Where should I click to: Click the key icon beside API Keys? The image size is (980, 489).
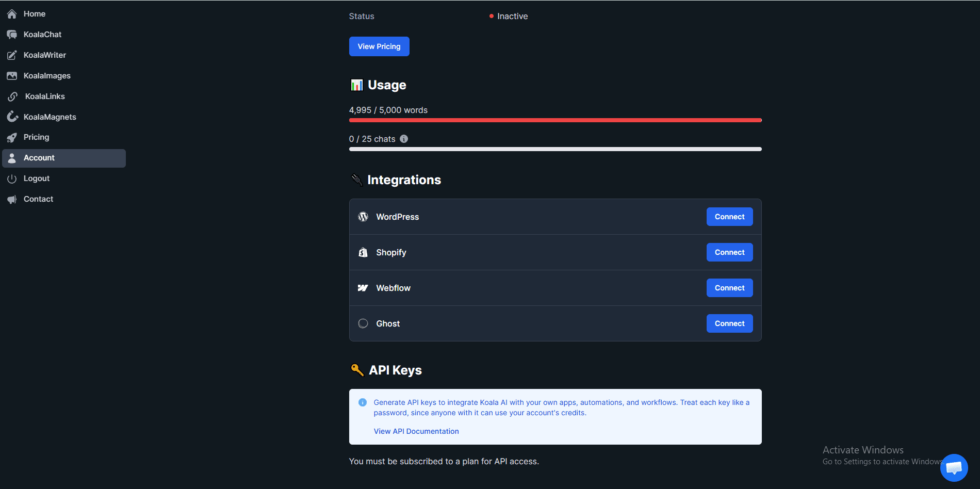(357, 370)
